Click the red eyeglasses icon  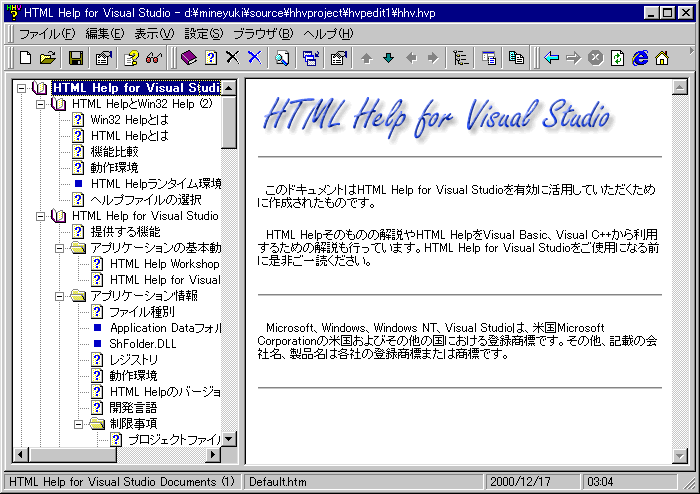[x=154, y=58]
